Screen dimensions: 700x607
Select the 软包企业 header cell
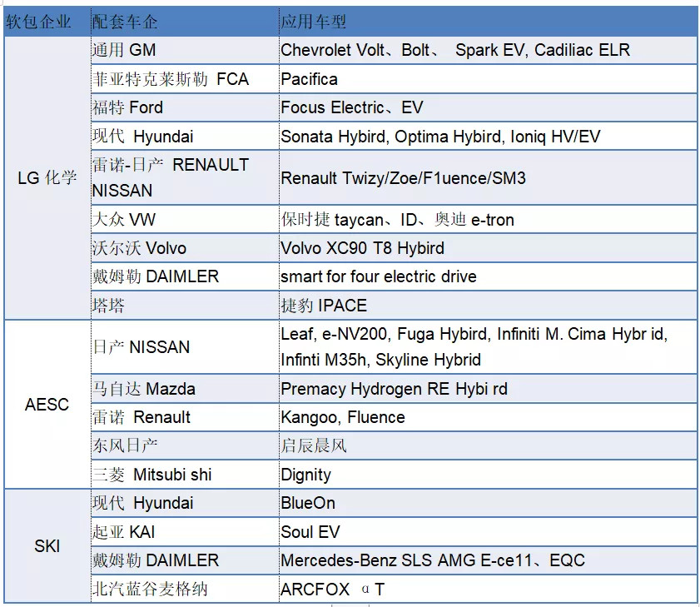(x=47, y=22)
